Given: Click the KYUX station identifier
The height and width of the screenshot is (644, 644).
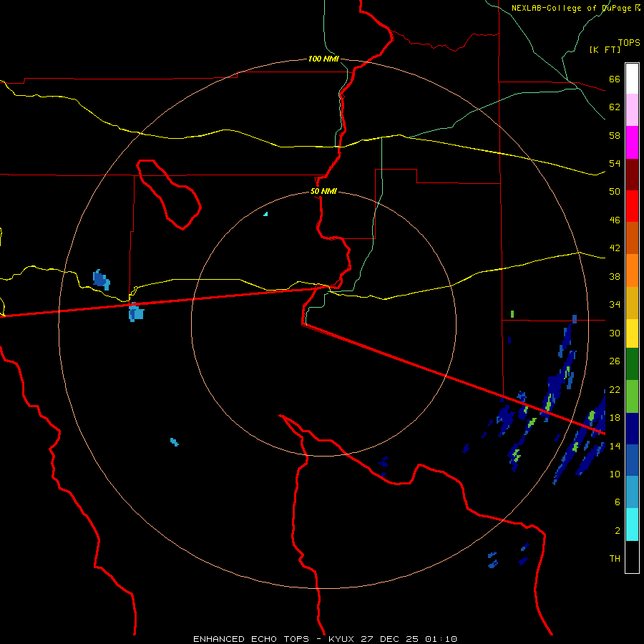Looking at the screenshot, I should tap(343, 639).
